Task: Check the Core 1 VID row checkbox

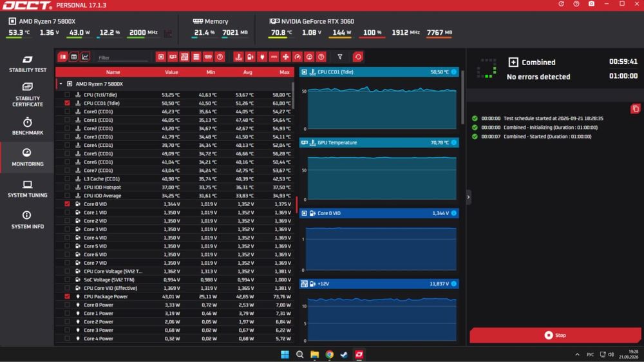Action: coord(67,213)
